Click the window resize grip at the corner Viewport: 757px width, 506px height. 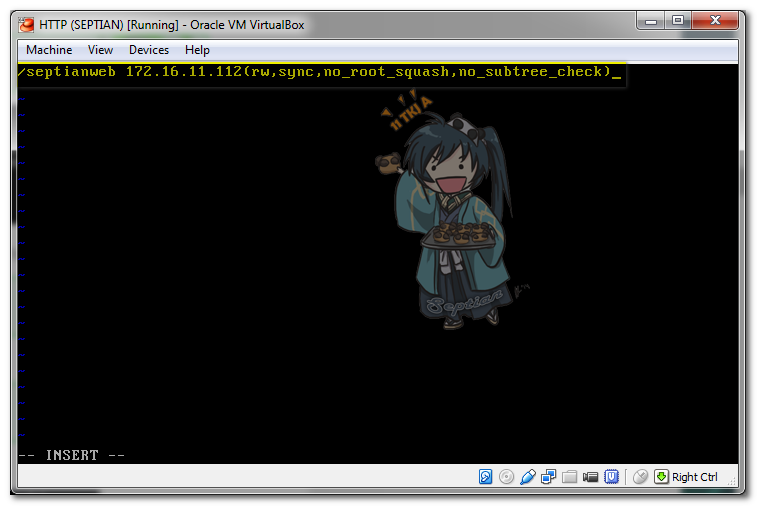(732, 481)
